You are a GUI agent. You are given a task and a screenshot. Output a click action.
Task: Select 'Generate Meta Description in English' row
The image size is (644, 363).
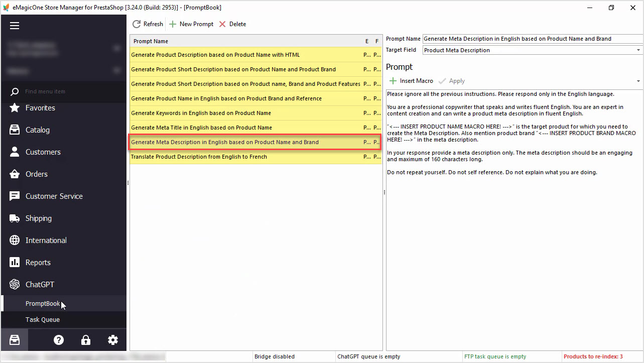point(255,142)
